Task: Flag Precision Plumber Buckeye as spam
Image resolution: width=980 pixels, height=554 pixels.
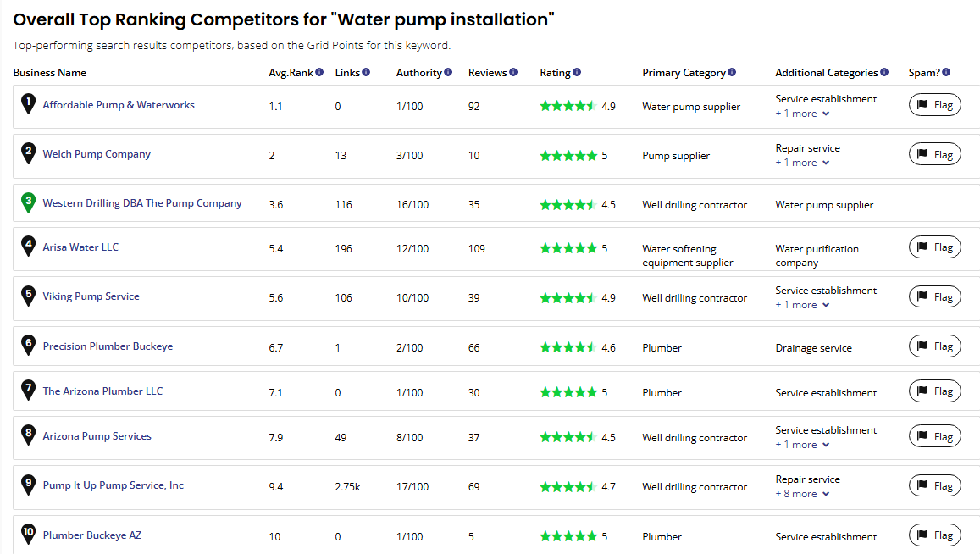Action: point(935,346)
